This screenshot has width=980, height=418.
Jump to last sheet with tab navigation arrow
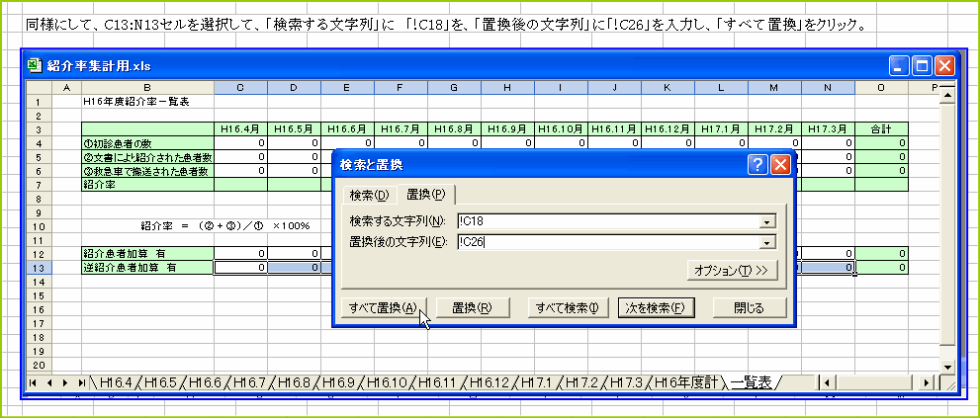[81, 382]
